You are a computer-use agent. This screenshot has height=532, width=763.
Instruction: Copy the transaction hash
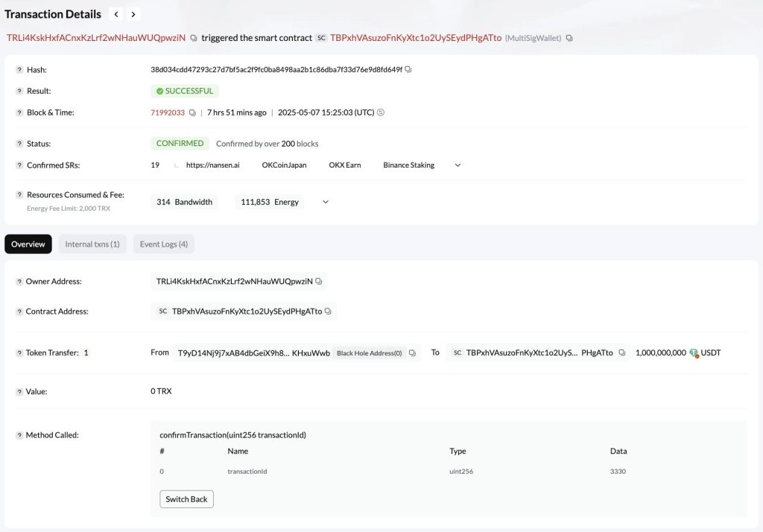pyautogui.click(x=408, y=69)
